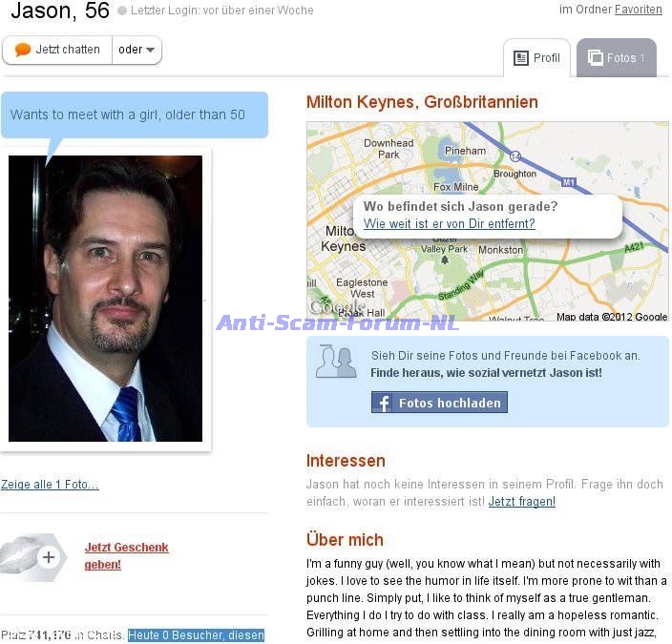Viewport: 672px width, 644px height.
Task: Open the Favoriten folder link
Action: pos(639,10)
